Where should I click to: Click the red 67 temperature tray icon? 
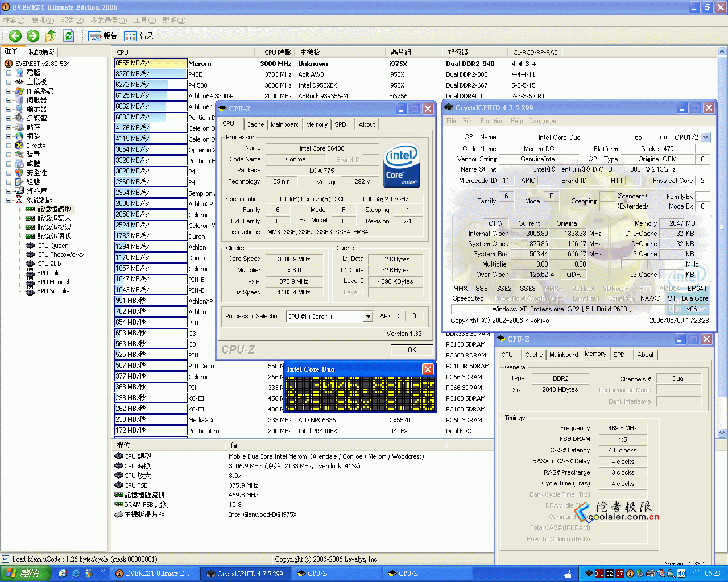tap(619, 573)
